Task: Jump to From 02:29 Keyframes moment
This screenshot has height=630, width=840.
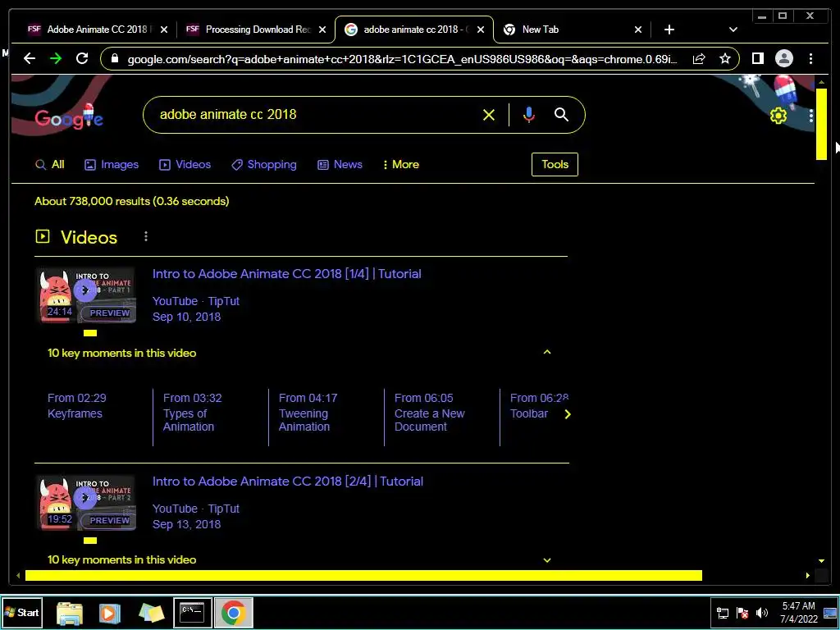Action: 76,405
